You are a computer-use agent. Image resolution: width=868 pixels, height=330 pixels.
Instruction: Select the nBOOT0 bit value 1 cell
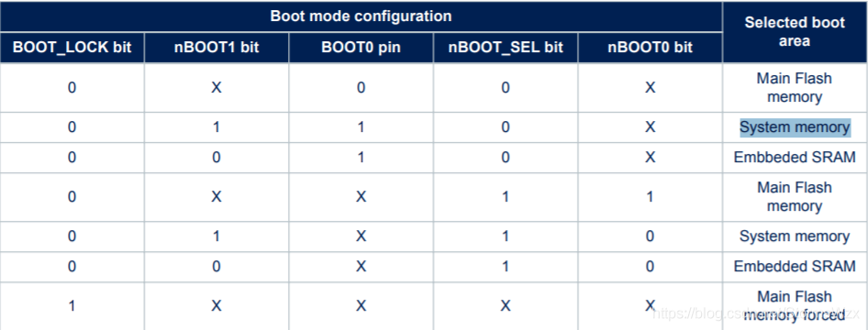pyautogui.click(x=650, y=197)
